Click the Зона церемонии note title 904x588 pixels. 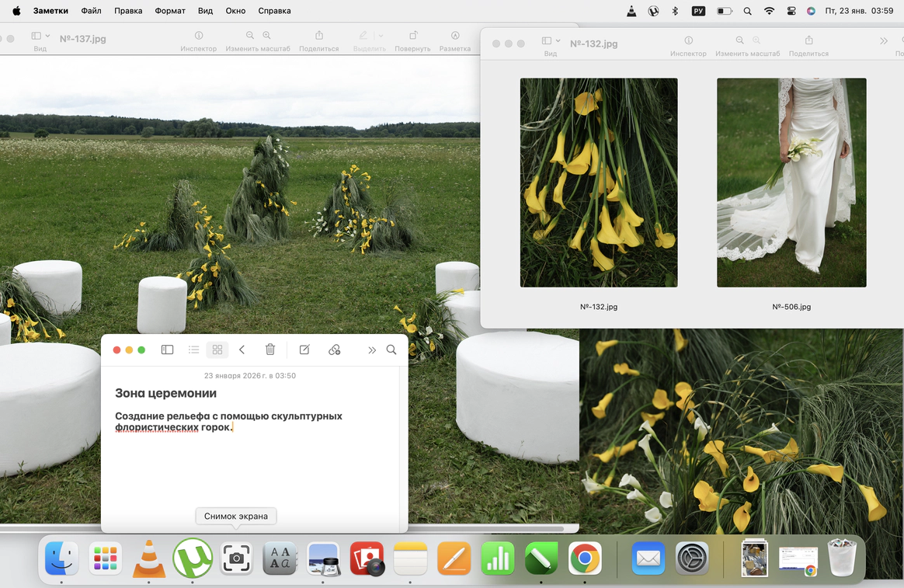[165, 393]
